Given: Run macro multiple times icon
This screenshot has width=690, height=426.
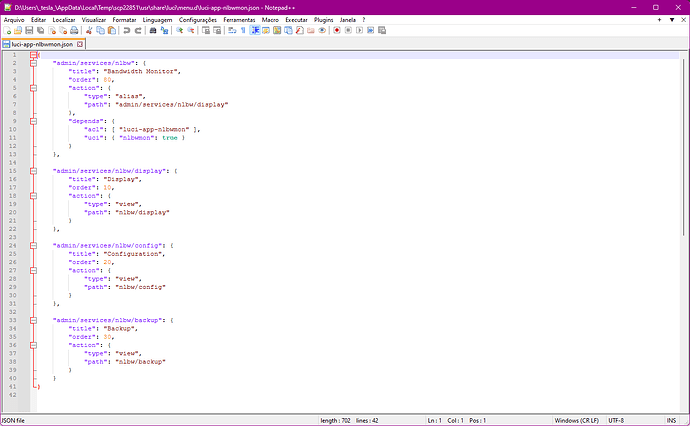Looking at the screenshot, I should point(371,30).
